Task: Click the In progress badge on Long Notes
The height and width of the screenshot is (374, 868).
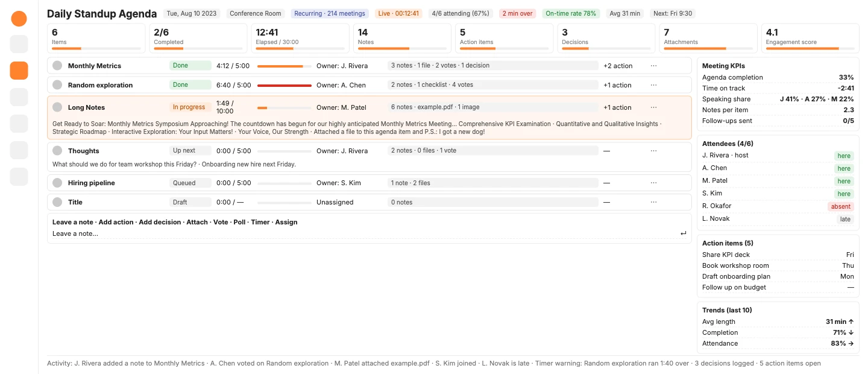Action: pos(190,107)
